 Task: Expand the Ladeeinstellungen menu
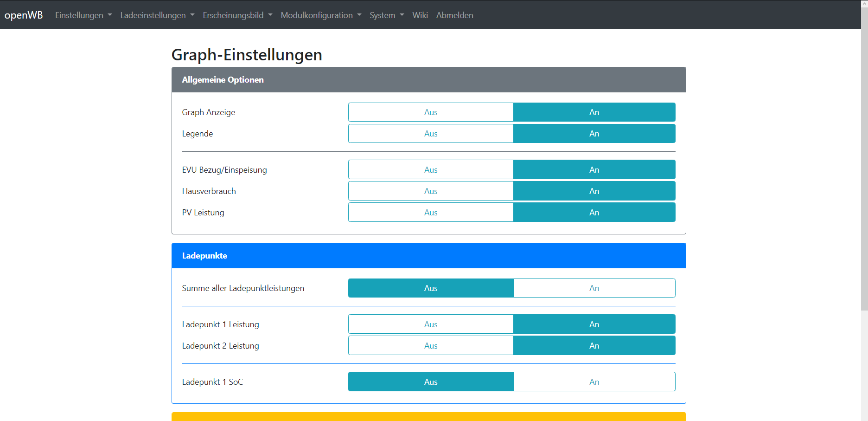click(x=157, y=15)
